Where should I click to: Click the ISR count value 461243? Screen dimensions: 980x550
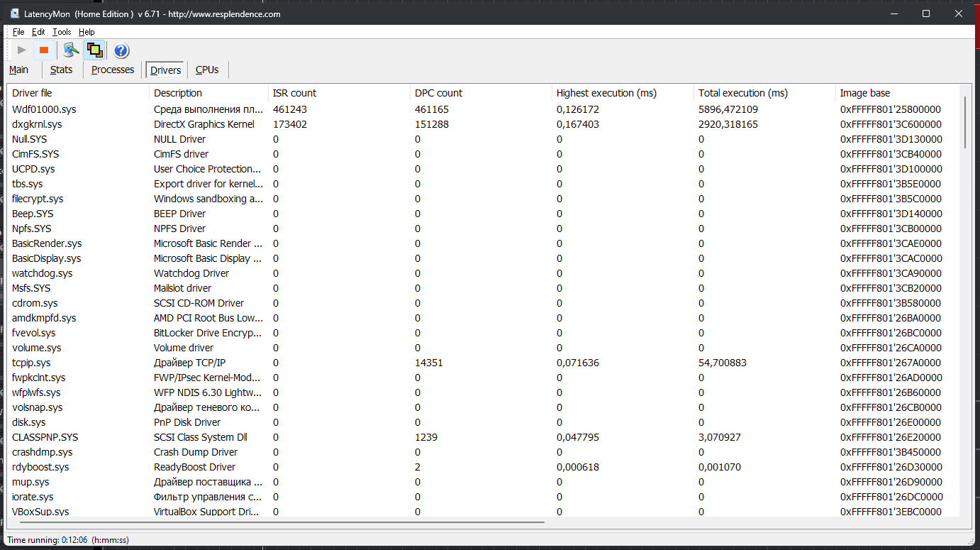290,109
